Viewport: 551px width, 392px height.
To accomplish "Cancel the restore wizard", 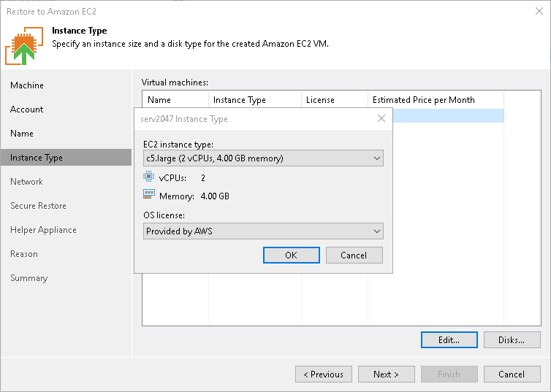I will point(512,374).
